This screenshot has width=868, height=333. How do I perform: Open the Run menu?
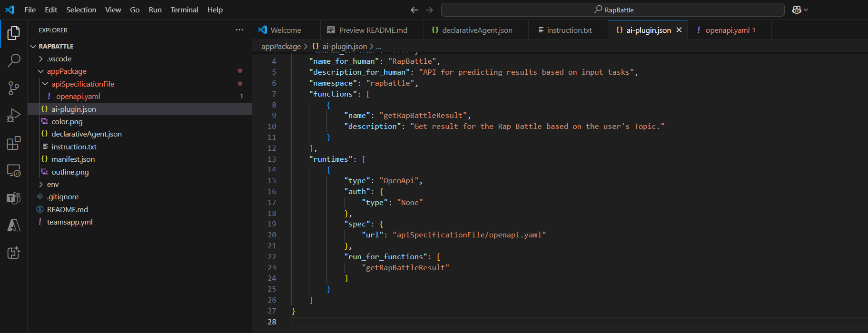coord(155,10)
